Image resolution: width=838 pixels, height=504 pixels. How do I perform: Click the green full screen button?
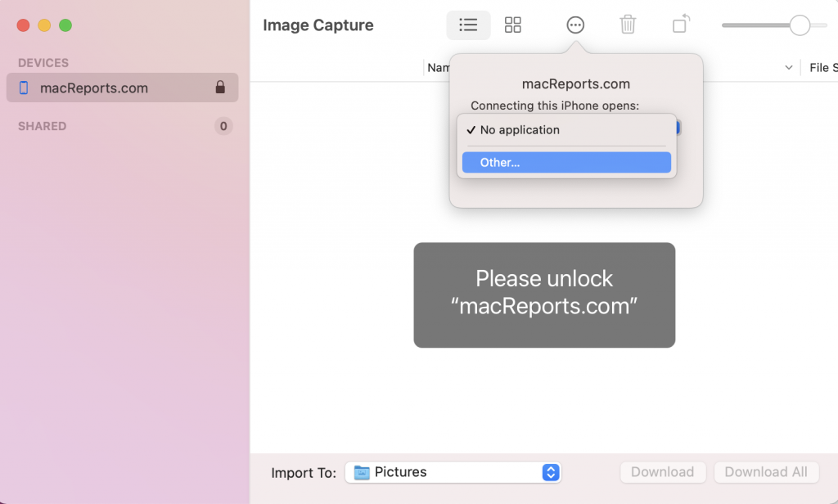click(x=65, y=25)
